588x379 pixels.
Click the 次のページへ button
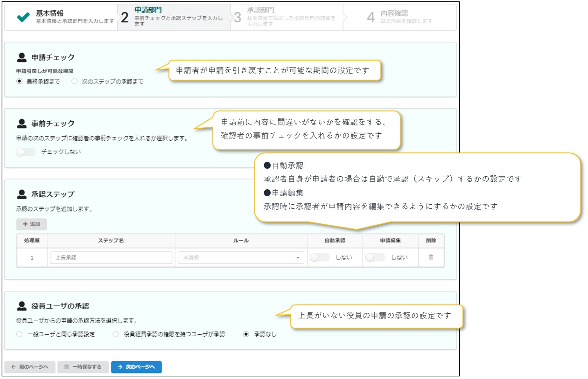136,367
